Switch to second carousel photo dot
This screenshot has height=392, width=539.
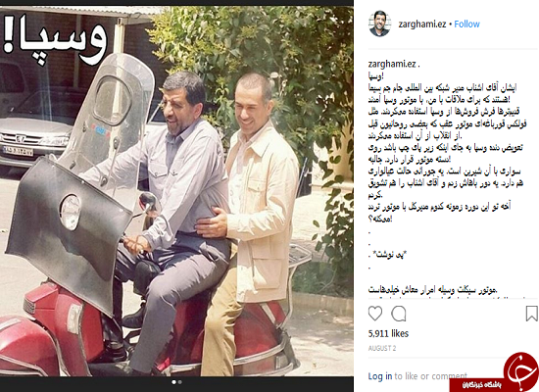179,382
